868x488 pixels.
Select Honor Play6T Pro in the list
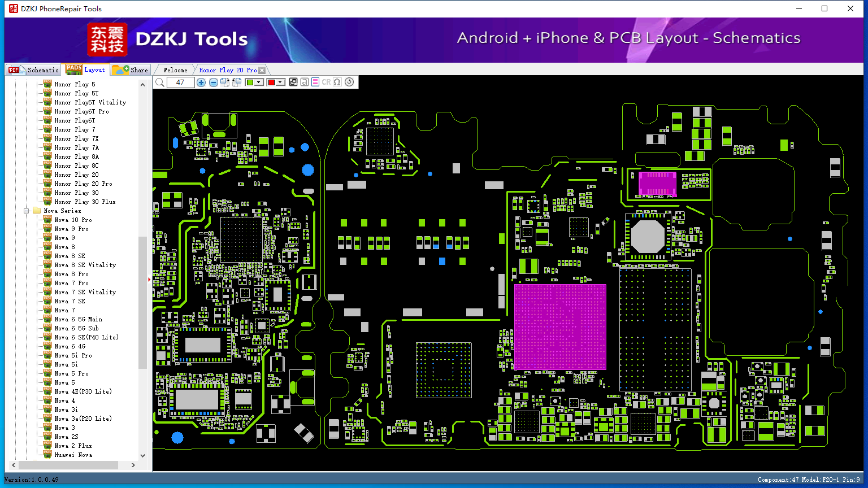(81, 111)
